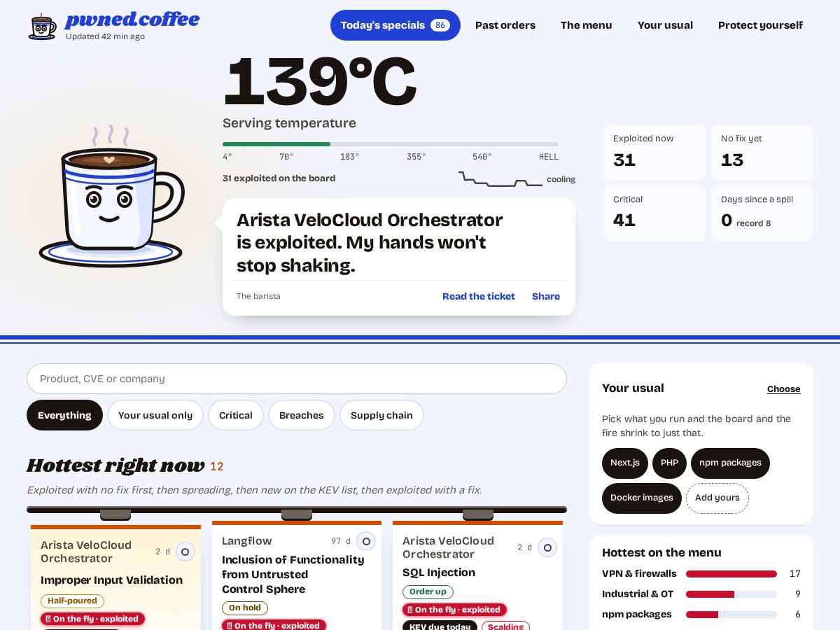The image size is (840, 630).
Task: Go to The menu tab
Action: [x=587, y=25]
